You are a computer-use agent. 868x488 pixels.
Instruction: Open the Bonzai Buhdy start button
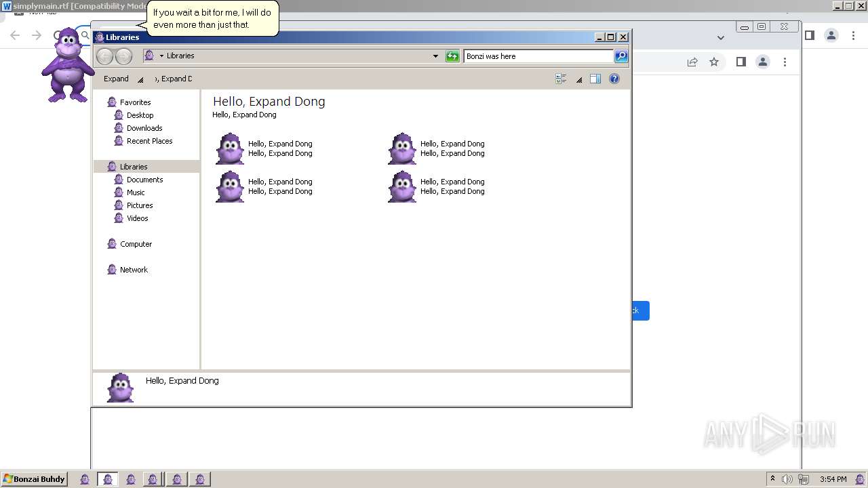(x=34, y=479)
